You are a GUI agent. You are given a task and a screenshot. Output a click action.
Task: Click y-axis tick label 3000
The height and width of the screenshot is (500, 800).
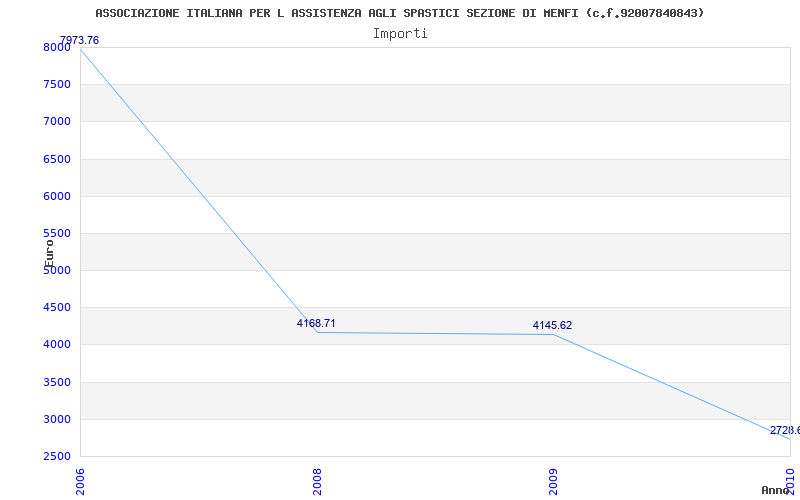[56, 419]
